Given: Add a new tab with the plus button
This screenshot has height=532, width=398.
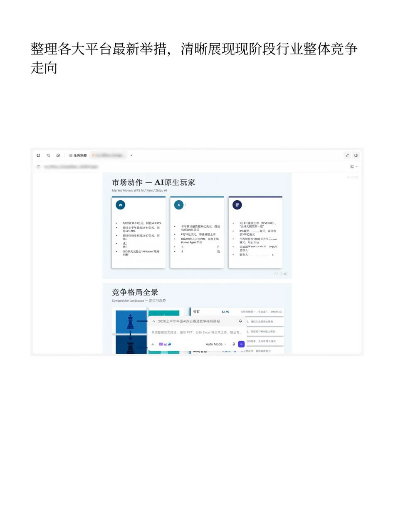Looking at the screenshot, I should pyautogui.click(x=131, y=155).
